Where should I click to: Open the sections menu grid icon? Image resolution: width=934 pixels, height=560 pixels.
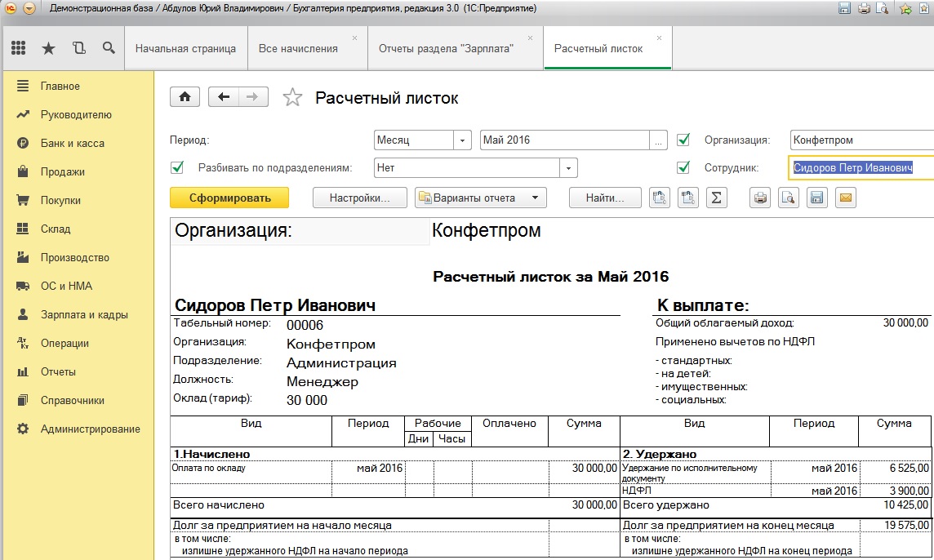[x=19, y=48]
